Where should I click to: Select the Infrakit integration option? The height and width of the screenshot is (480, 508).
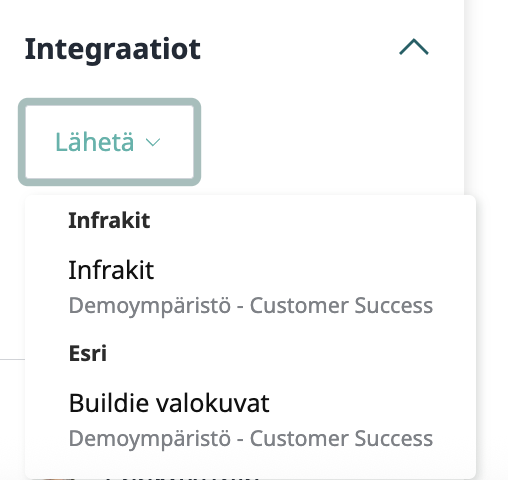coord(250,287)
